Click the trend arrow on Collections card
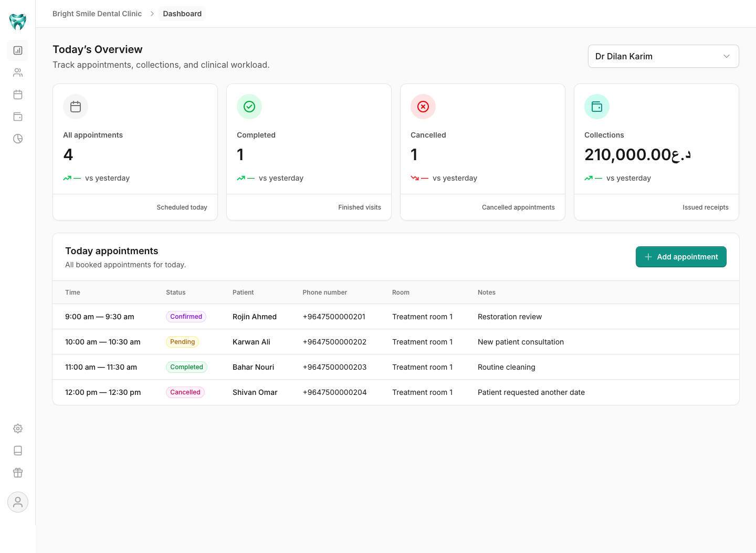Image resolution: width=756 pixels, height=553 pixels. (x=589, y=178)
